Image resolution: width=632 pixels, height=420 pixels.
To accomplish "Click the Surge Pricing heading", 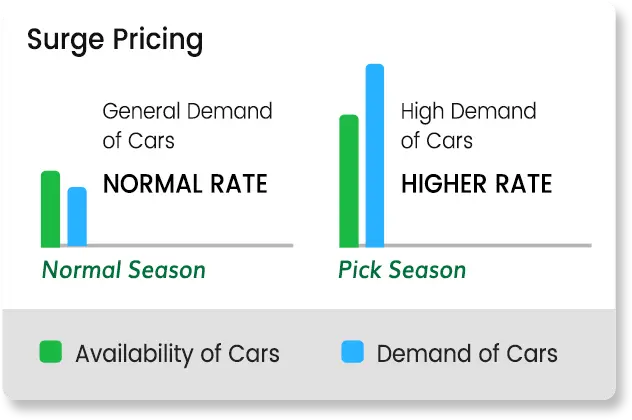I will pos(115,40).
